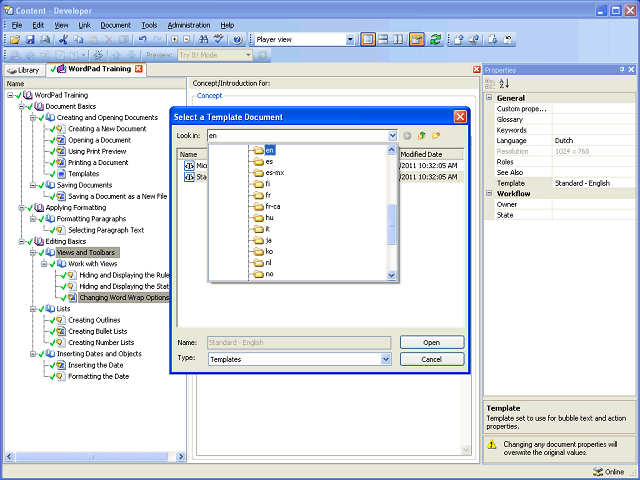Select the 'nl' language folder

[x=269, y=262]
